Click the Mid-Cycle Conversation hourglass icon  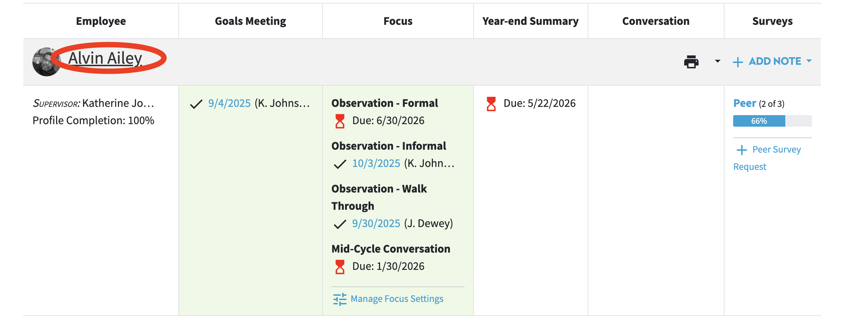tap(340, 267)
